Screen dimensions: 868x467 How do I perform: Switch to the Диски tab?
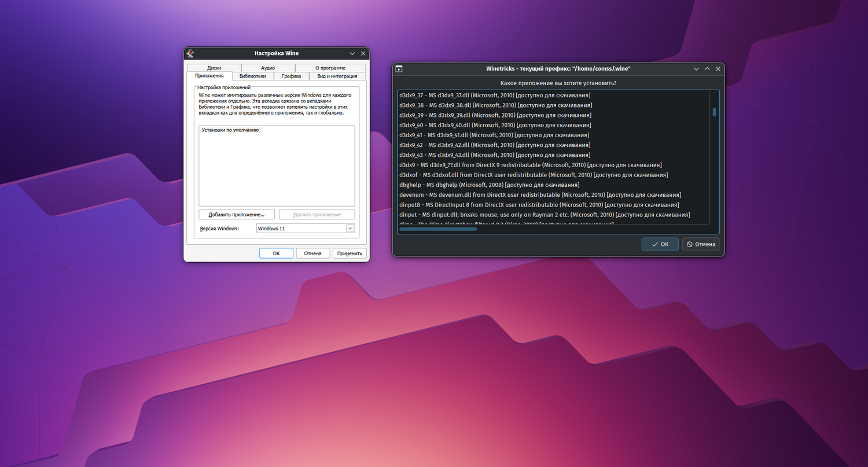point(214,68)
